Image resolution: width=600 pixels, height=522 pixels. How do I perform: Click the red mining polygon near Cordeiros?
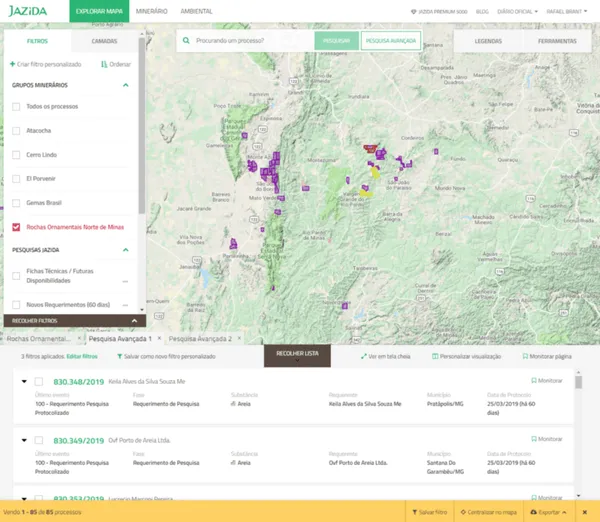pyautogui.click(x=370, y=148)
